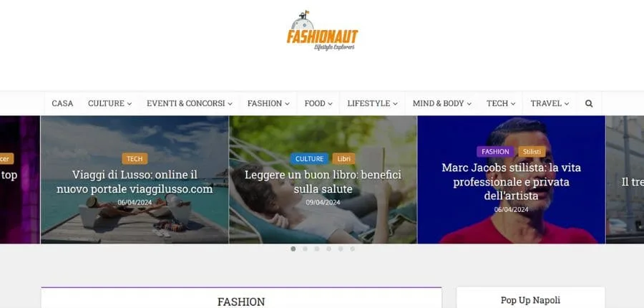Open article Leggere un buon libro
Viewport: 644px width, 308px height.
pyautogui.click(x=323, y=182)
